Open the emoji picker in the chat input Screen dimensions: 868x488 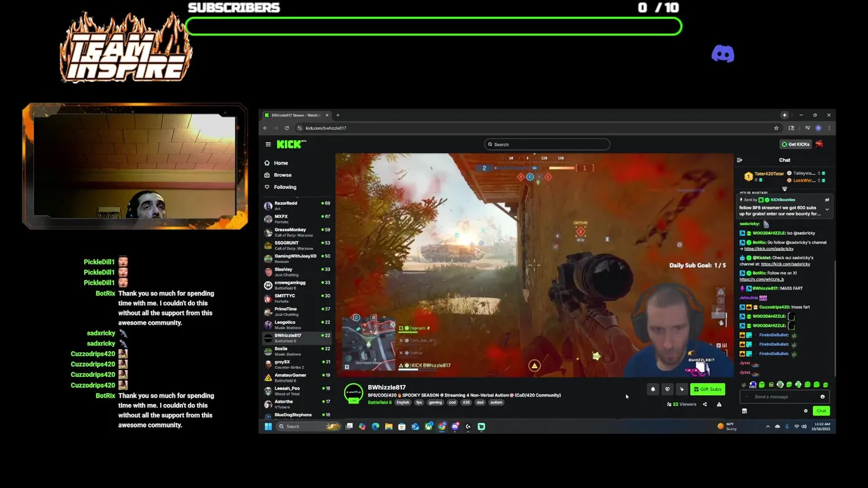(823, 396)
